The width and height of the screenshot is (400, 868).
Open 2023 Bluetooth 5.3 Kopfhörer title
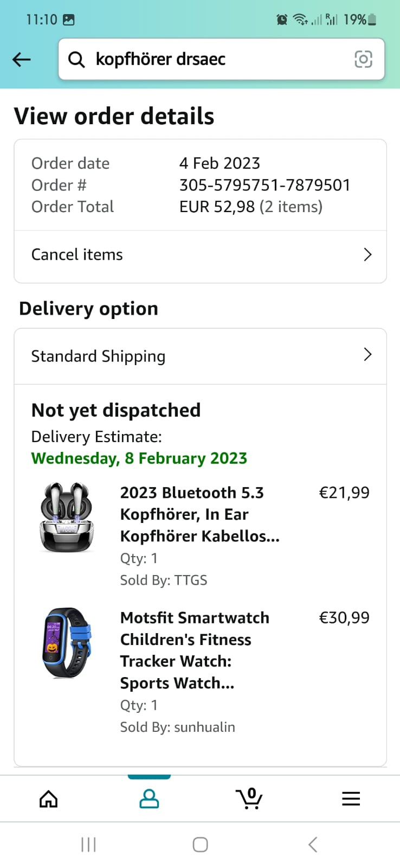199,514
